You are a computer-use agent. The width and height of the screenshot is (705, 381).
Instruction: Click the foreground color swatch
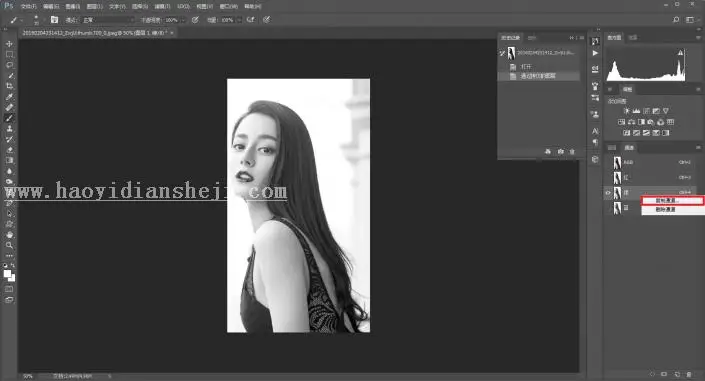[x=7, y=274]
